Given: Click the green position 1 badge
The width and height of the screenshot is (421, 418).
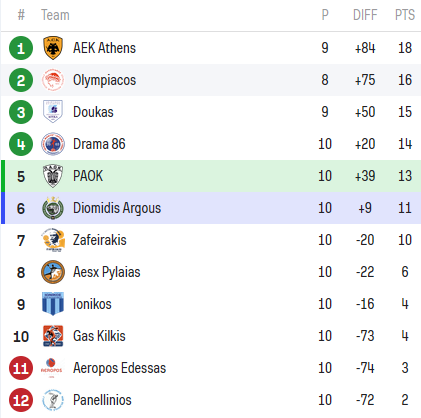Looking at the screenshot, I should tap(21, 48).
